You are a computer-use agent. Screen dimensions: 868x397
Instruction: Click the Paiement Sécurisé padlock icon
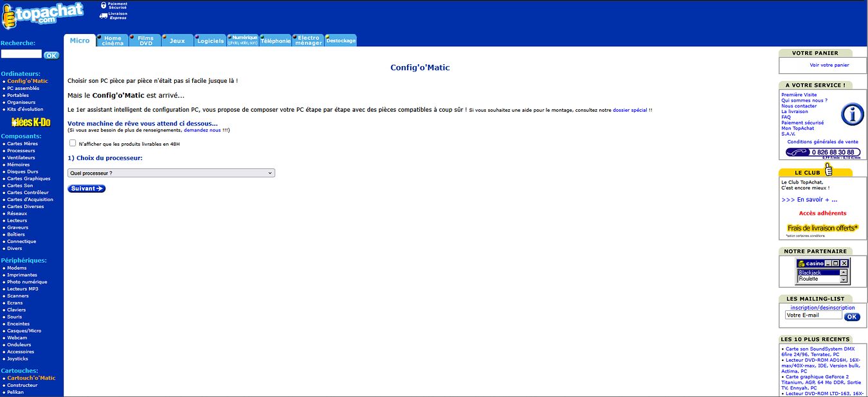[x=103, y=5]
